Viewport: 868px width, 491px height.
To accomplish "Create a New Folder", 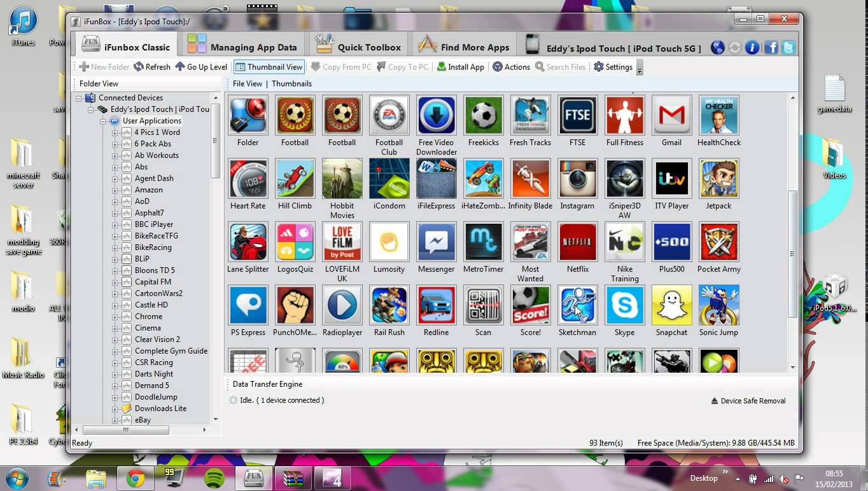I will 103,67.
